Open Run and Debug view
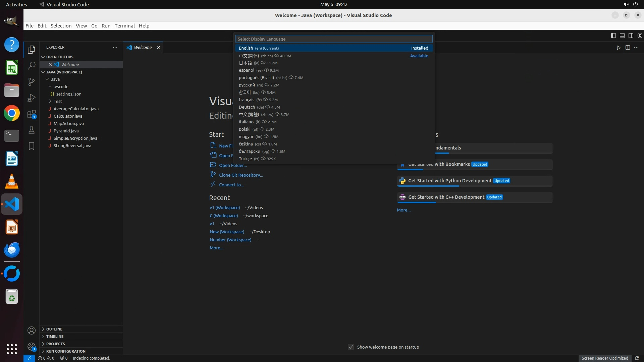Image resolution: width=644 pixels, height=362 pixels. pos(32,98)
